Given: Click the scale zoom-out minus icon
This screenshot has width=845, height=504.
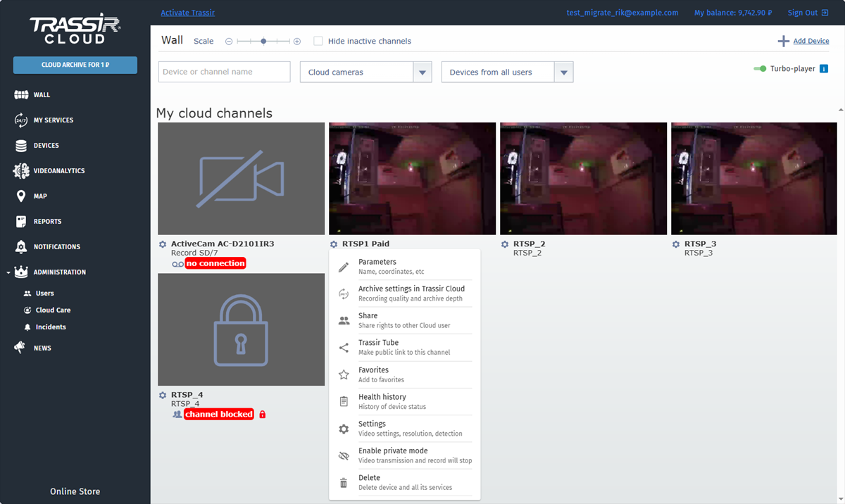Looking at the screenshot, I should pos(229,42).
